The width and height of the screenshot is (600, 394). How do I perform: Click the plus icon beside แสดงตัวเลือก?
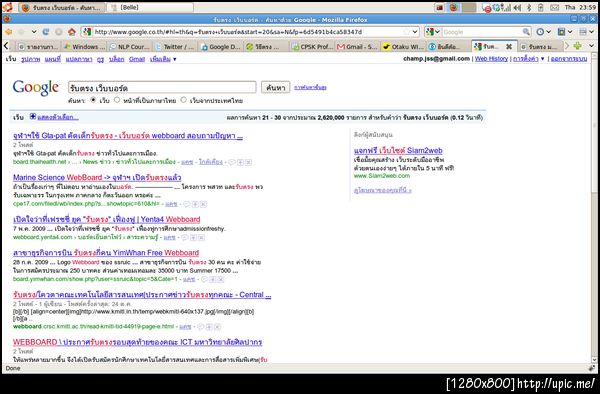(33, 116)
